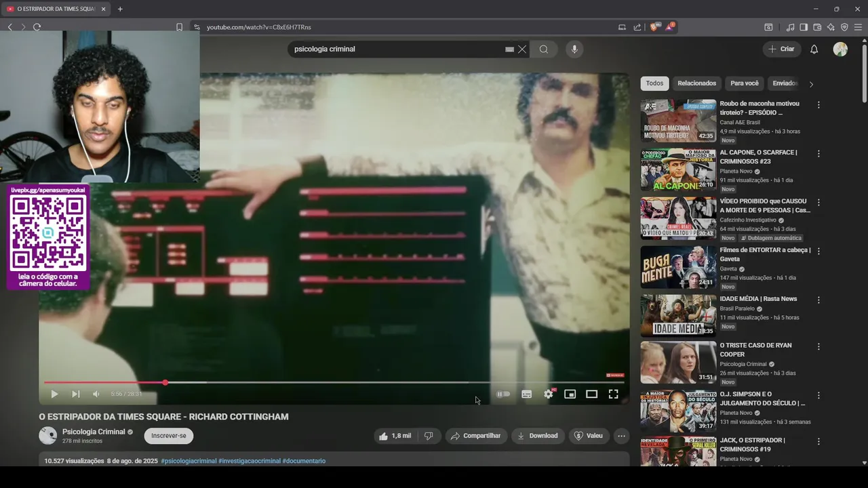
Task: Open the Psicologia Criminal channel avatar
Action: [48, 436]
